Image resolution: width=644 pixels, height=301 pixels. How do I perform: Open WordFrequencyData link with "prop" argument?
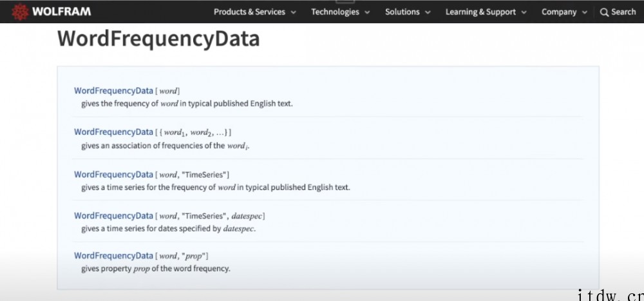point(113,255)
